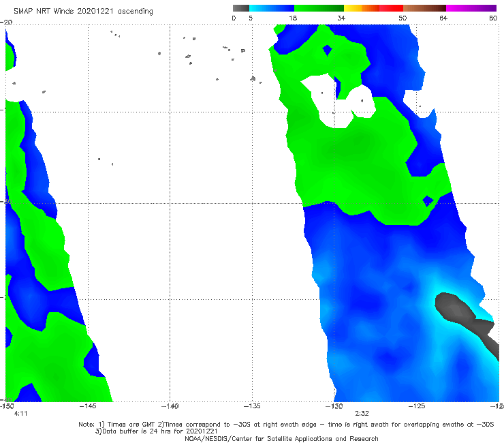Select the brown segment of the color bar
Screen dimensions: 504x443
(x=424, y=8)
